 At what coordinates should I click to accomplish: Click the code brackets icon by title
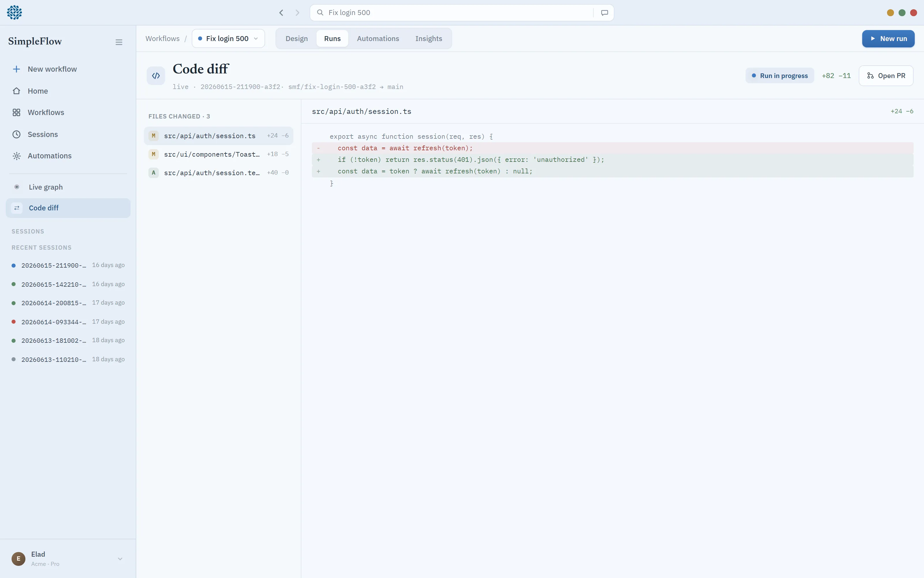coord(156,76)
